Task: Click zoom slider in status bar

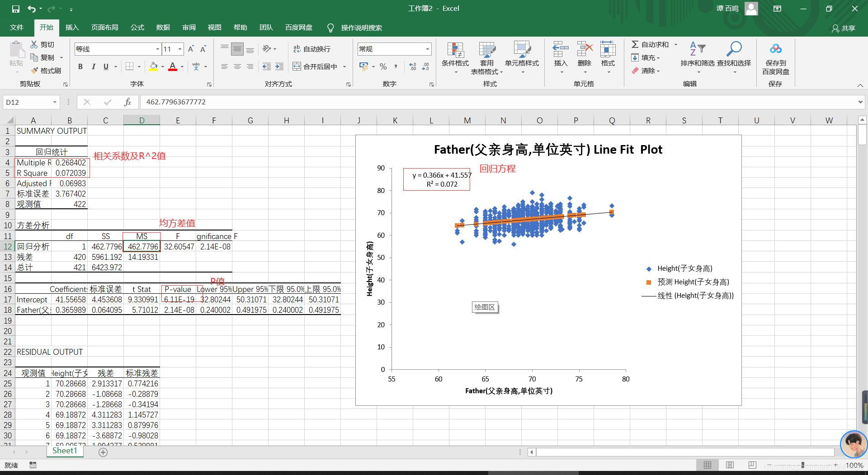Action: (x=803, y=465)
